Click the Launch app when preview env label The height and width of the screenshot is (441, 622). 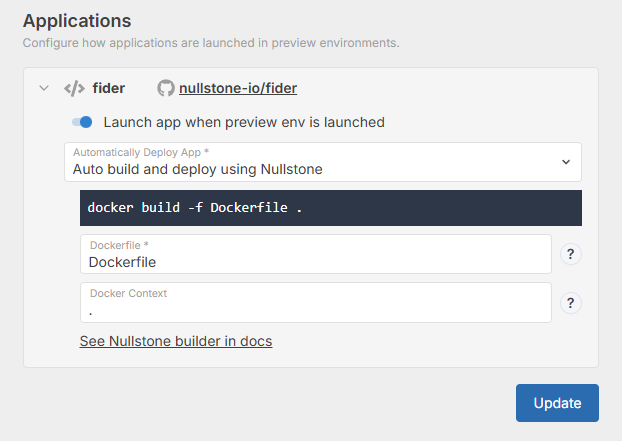244,122
